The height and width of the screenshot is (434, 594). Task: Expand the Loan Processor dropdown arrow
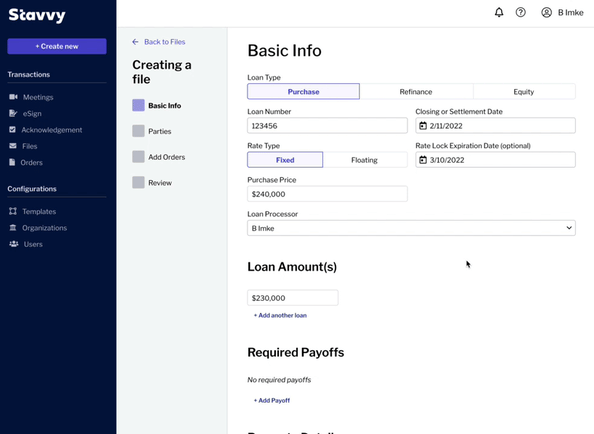(x=569, y=228)
